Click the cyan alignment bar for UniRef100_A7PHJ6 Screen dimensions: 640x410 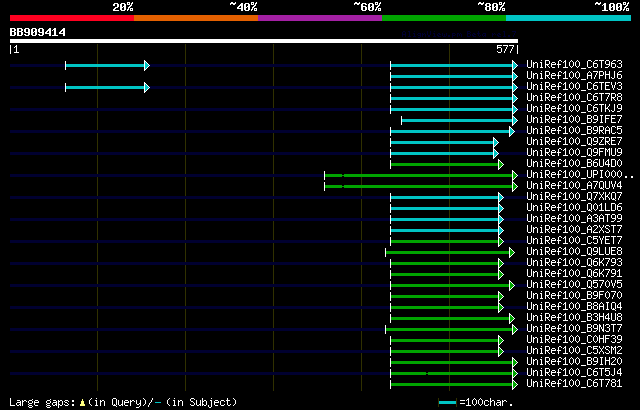(454, 76)
